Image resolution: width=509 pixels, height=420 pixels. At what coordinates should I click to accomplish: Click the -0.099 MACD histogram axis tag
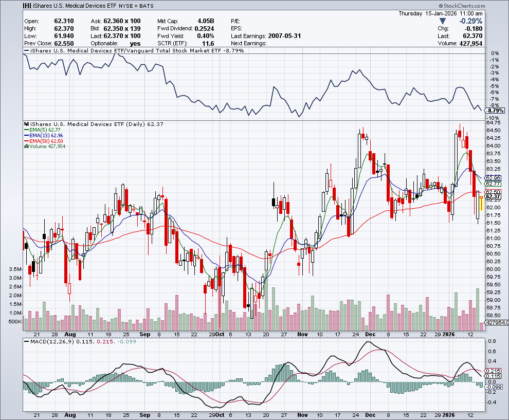(x=494, y=387)
